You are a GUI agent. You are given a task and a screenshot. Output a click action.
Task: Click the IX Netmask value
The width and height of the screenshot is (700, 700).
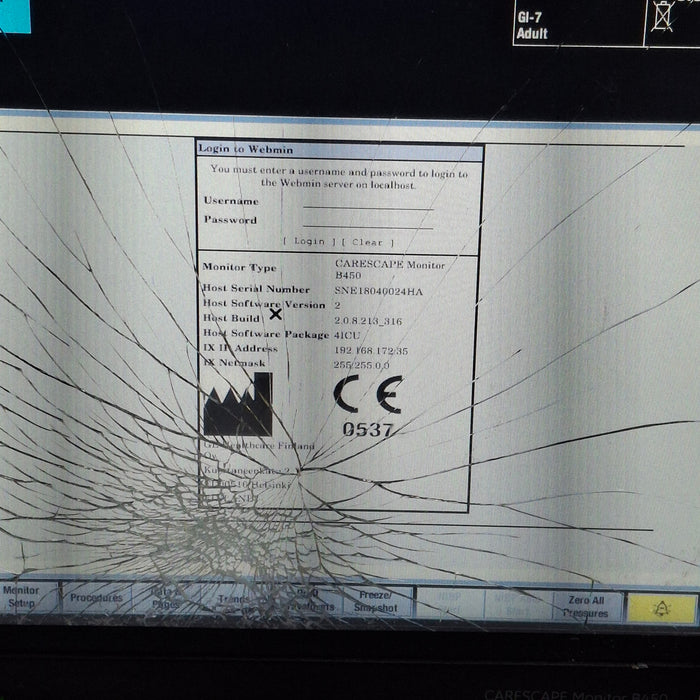point(361,365)
